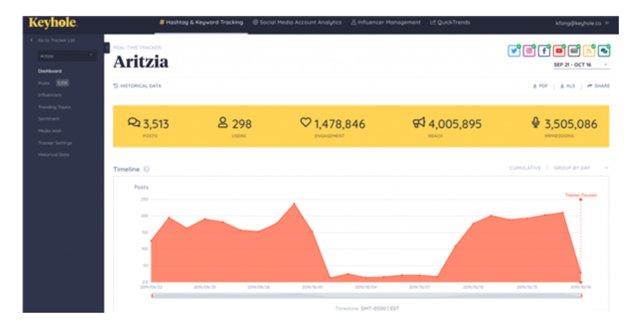Toggle the Facebook source icon

[x=544, y=50]
